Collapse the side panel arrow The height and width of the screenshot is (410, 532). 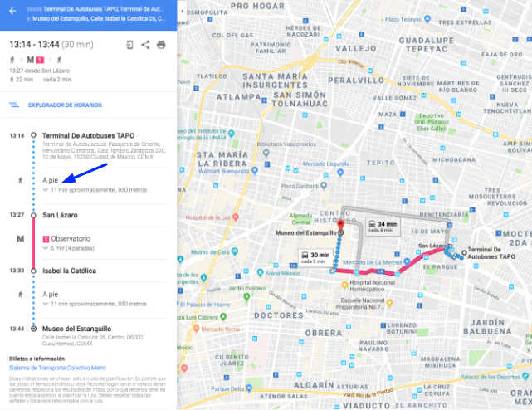[x=183, y=11]
